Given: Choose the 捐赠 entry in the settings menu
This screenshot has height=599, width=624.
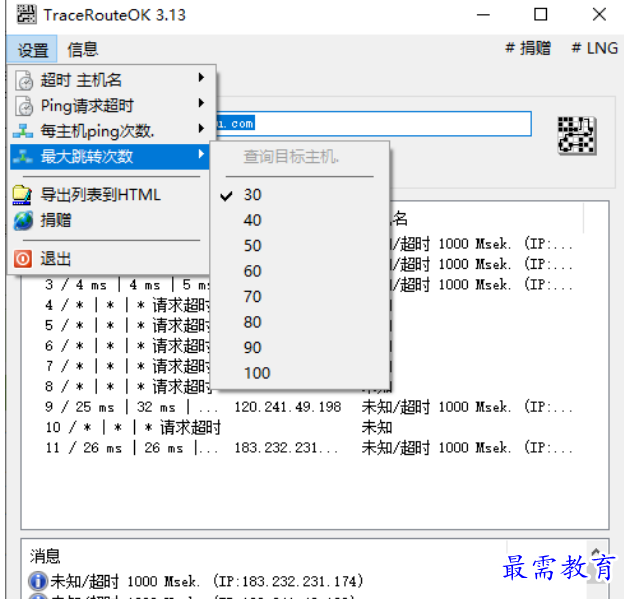Looking at the screenshot, I should coord(108,220).
